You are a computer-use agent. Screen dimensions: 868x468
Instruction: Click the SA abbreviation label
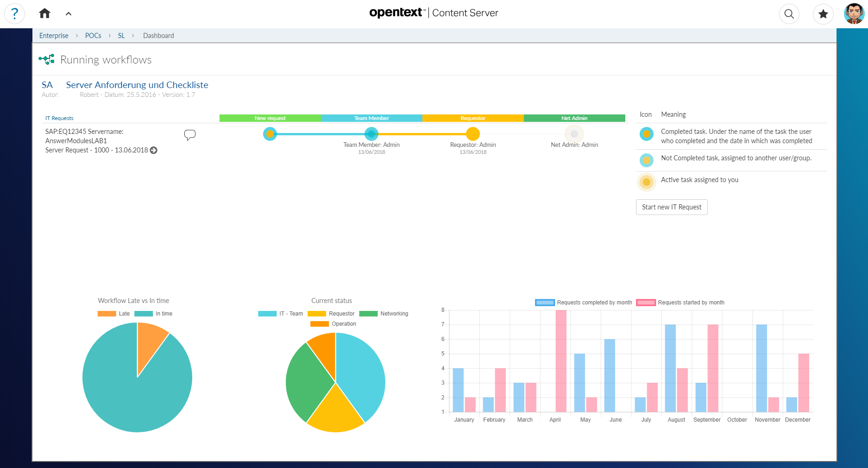click(47, 85)
